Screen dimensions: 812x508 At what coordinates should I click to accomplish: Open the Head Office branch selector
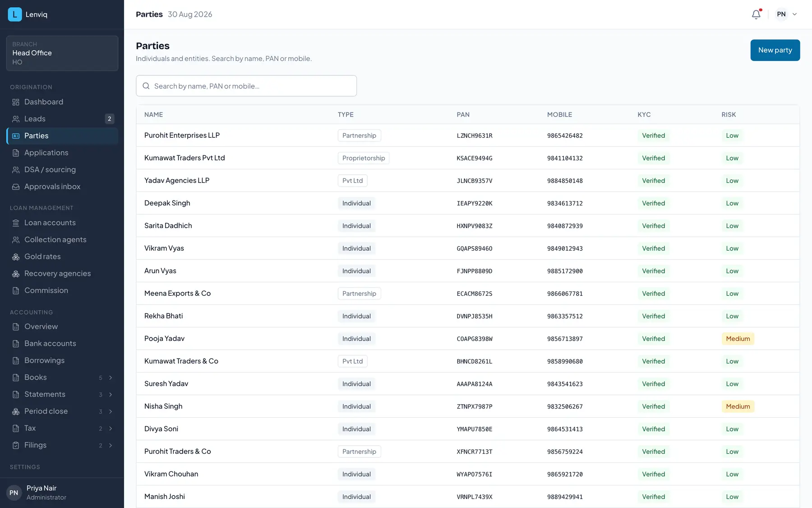[x=62, y=53]
